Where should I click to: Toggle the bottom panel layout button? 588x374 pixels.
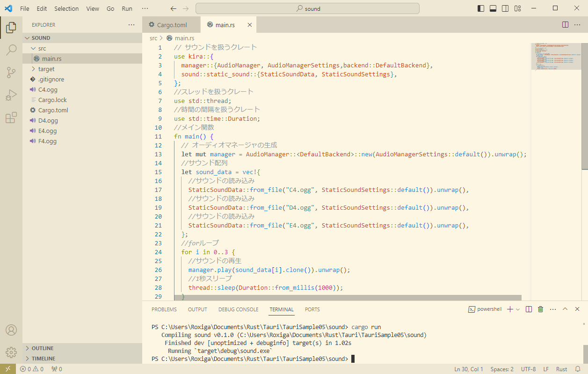click(x=493, y=8)
